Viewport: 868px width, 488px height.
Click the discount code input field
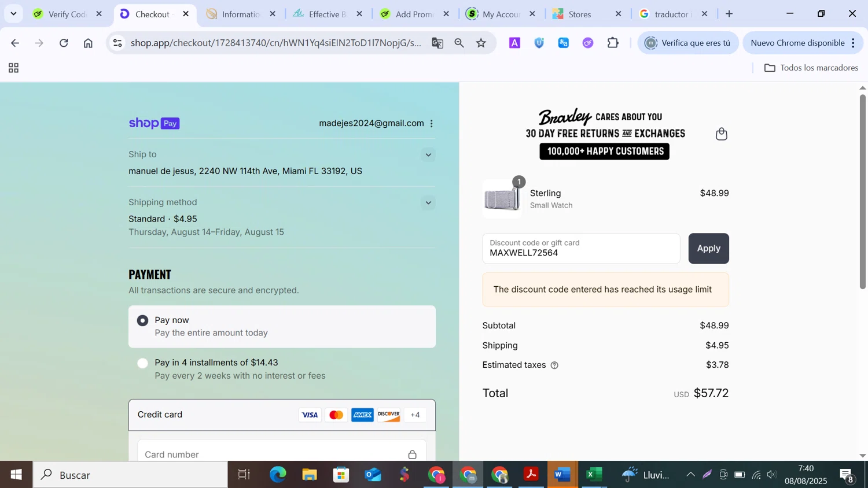click(581, 249)
